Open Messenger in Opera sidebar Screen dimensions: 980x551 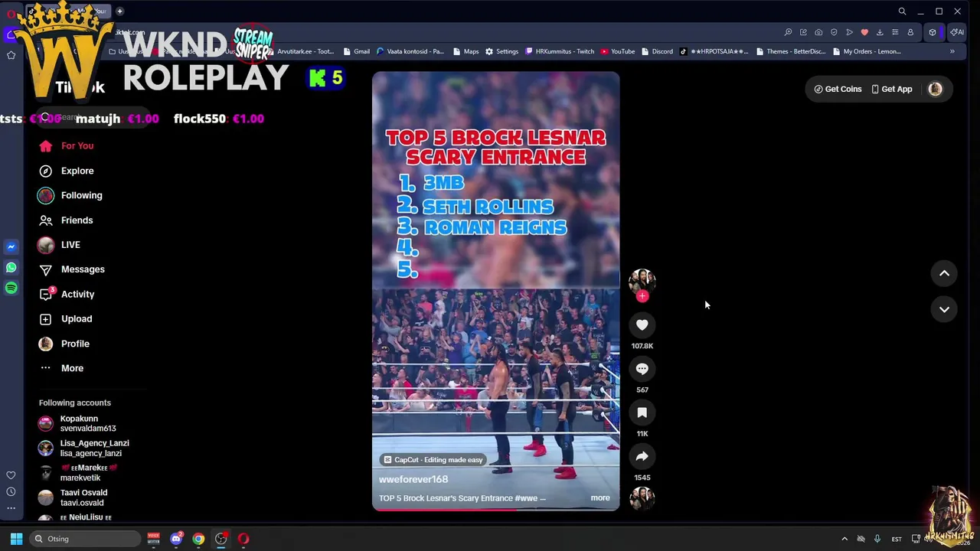point(11,247)
